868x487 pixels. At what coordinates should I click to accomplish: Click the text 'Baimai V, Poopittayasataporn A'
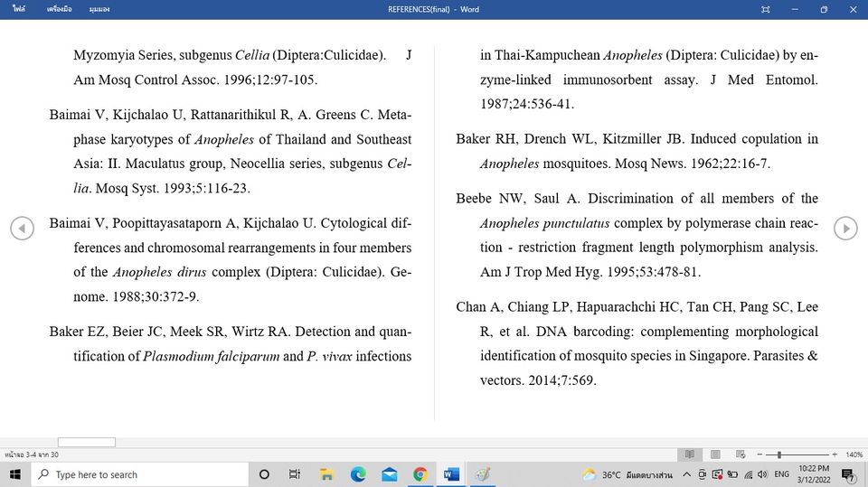coord(143,223)
